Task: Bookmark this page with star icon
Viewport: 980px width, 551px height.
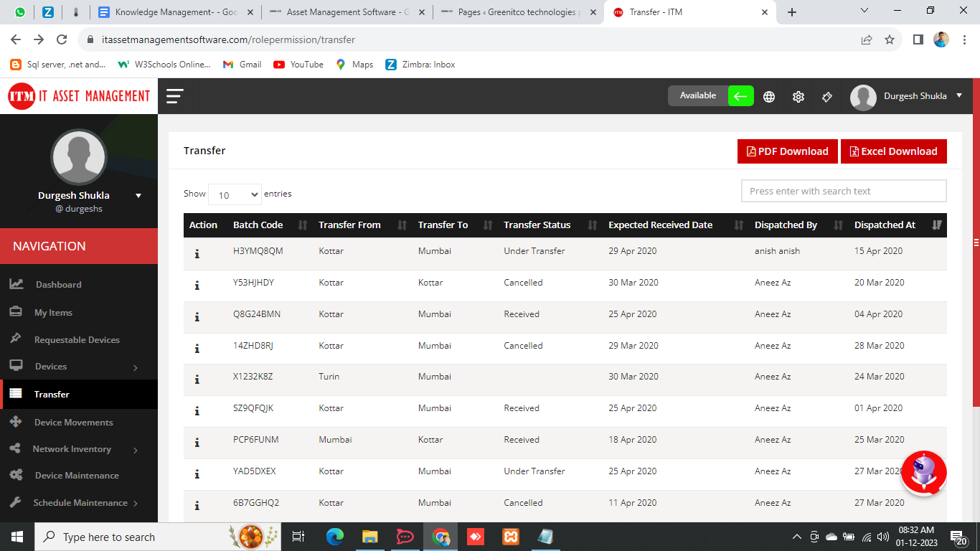Action: pos(890,39)
